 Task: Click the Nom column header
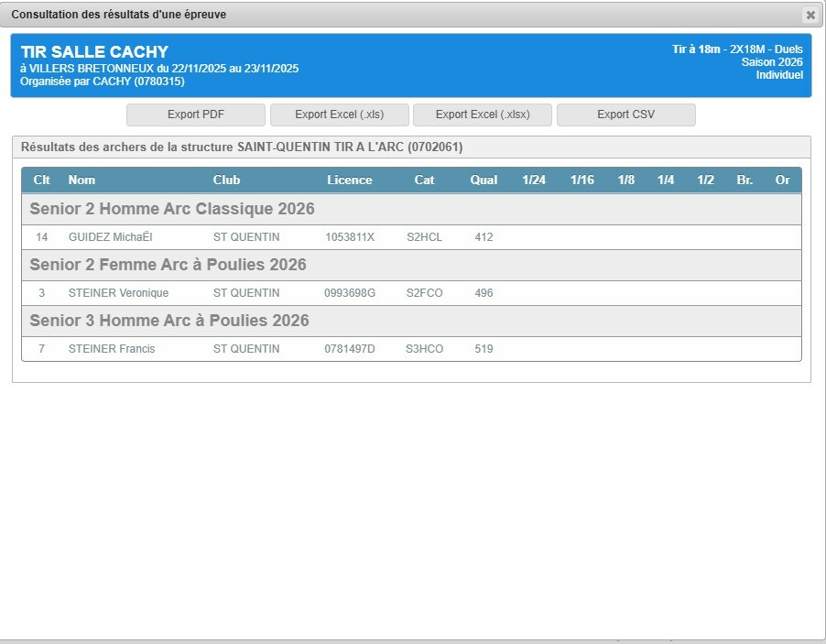[82, 180]
